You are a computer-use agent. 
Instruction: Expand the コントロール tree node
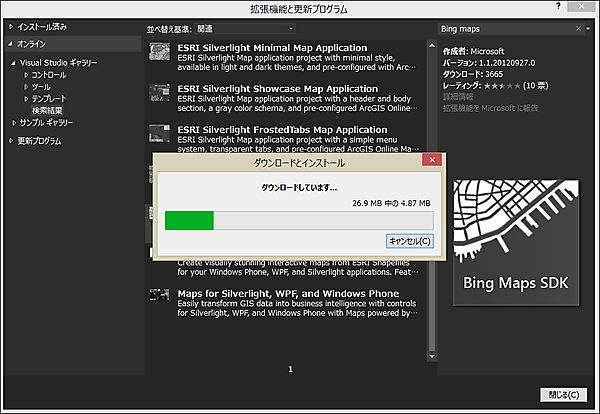tap(26, 75)
